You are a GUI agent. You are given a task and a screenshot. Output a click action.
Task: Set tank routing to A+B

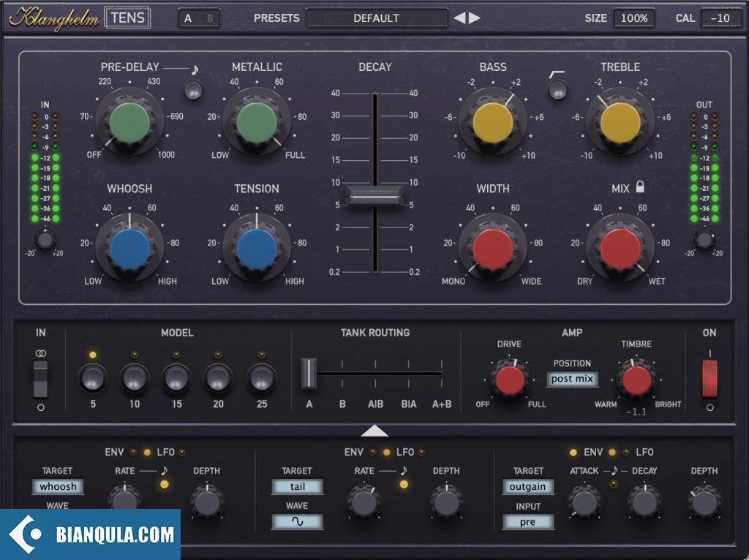[x=442, y=404]
